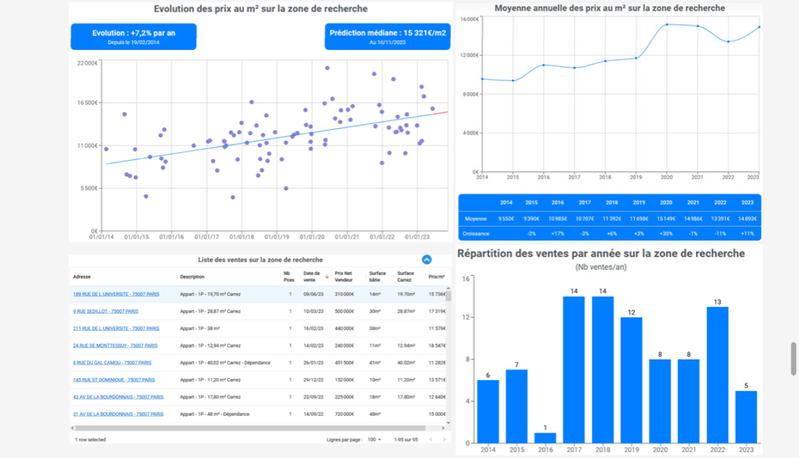The height and width of the screenshot is (458, 799).
Task: Click the page's right-side vertical scrollbar thumb
Action: (x=794, y=357)
